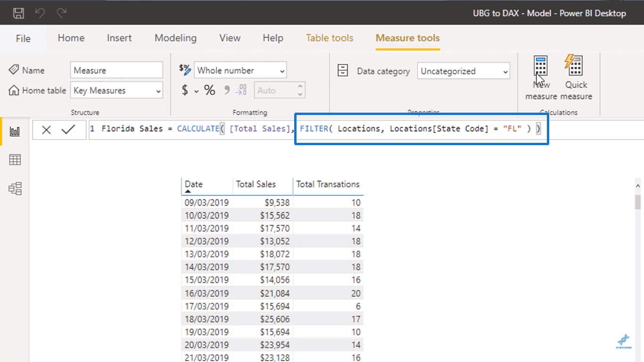Click the measure Name input field
The image size is (644, 362).
click(116, 70)
